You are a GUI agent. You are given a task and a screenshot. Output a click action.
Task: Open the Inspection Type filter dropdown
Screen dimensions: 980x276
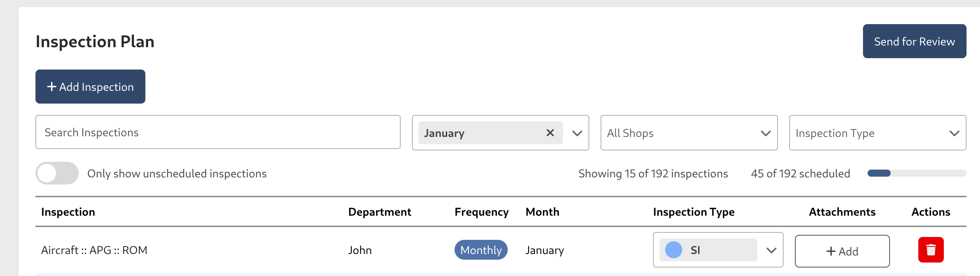[877, 133]
